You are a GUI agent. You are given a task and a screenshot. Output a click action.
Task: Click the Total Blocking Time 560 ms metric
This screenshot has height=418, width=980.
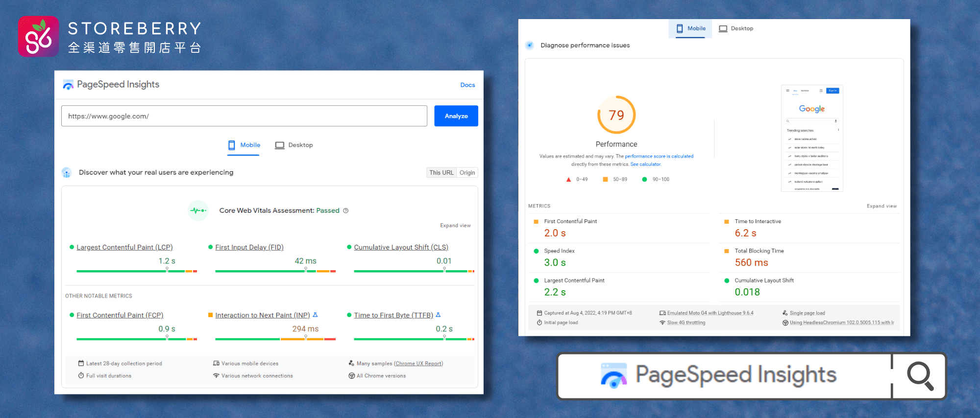[809, 257]
